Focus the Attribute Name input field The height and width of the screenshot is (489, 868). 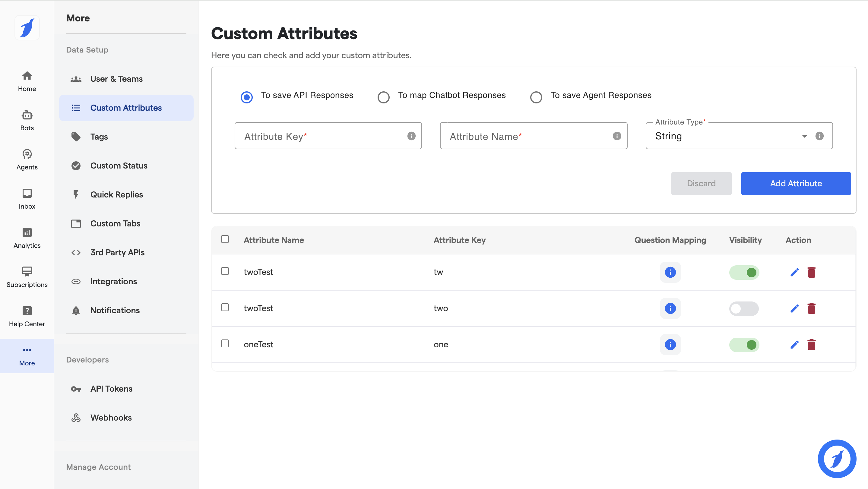tap(529, 136)
